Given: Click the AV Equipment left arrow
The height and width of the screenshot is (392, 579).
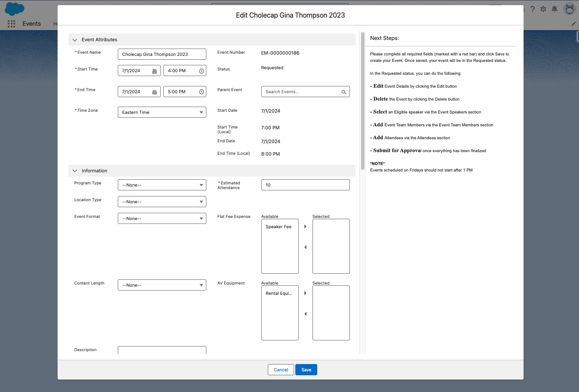Looking at the screenshot, I should (x=305, y=314).
